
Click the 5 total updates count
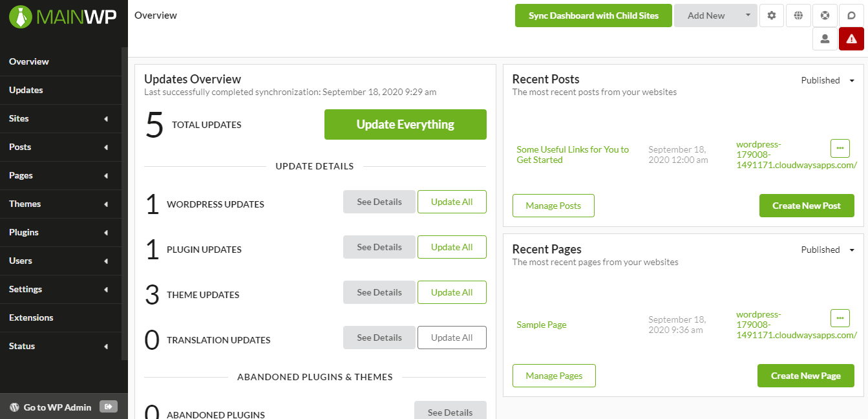(x=154, y=125)
